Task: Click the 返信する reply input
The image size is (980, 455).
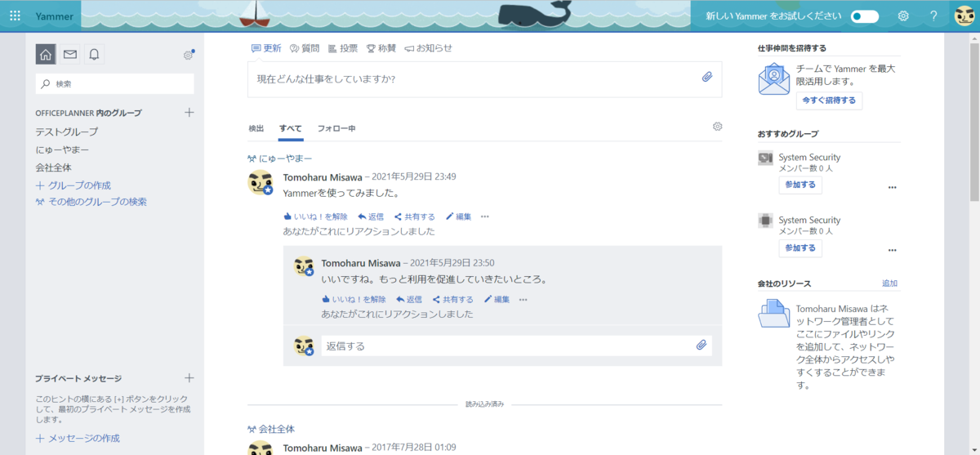Action: [517, 346]
